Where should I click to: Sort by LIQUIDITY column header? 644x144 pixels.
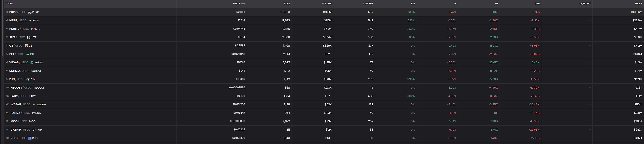coord(585,4)
